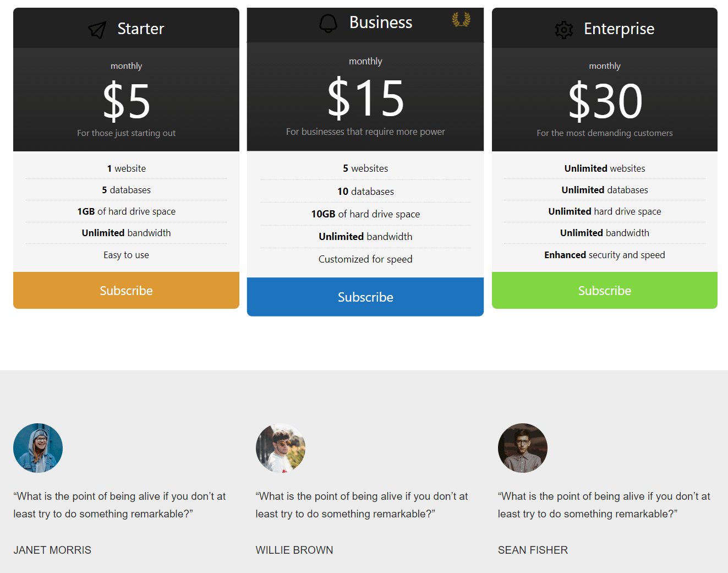Click the Starter plan title

tap(141, 29)
